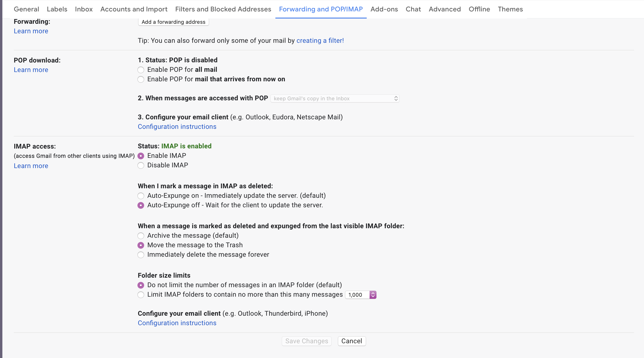Open POP Configuration instructions link
644x358 pixels.
[x=177, y=126]
